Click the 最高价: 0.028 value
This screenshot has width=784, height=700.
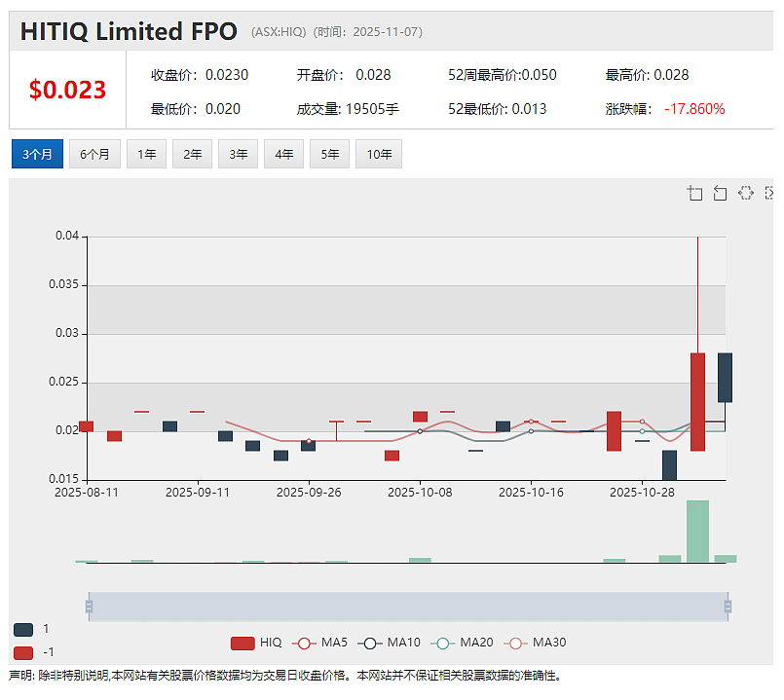coord(647,75)
